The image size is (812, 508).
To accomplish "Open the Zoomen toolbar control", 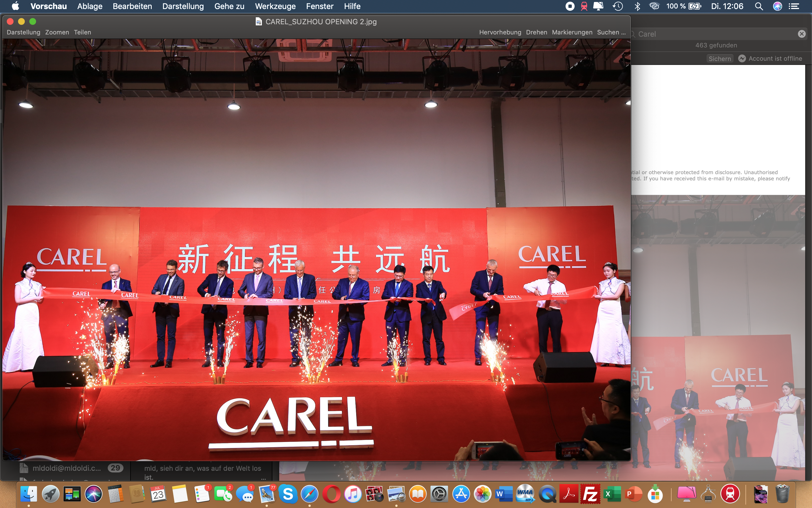I will (57, 32).
